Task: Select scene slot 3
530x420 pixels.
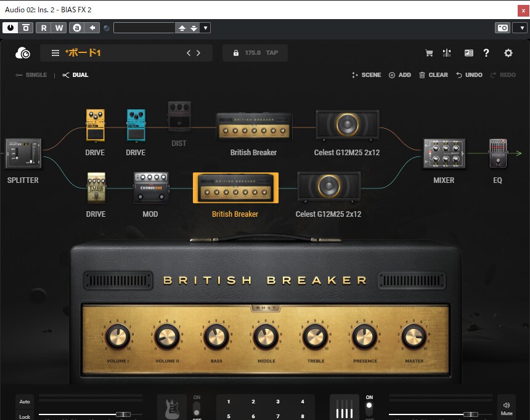Action: 278,402
